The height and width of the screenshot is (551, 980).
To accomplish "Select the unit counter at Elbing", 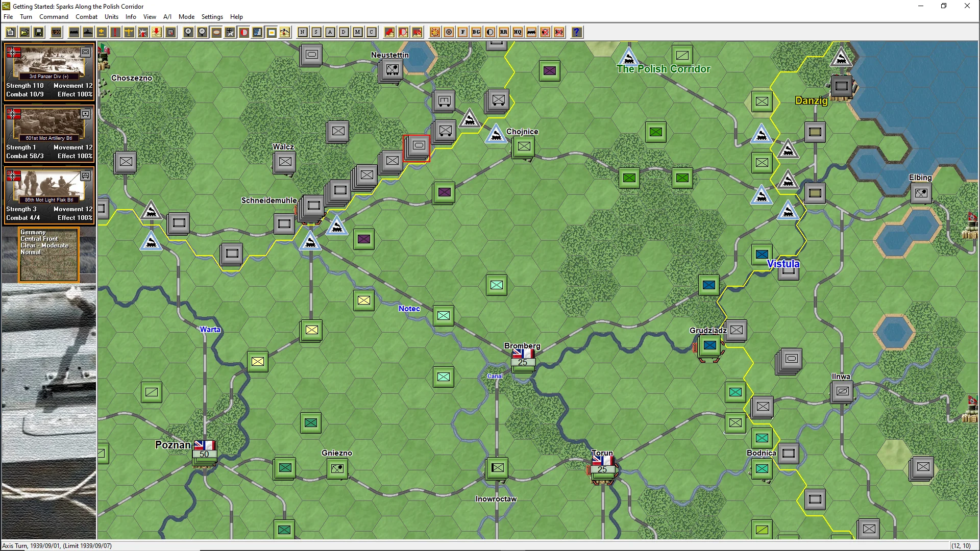I will [921, 193].
